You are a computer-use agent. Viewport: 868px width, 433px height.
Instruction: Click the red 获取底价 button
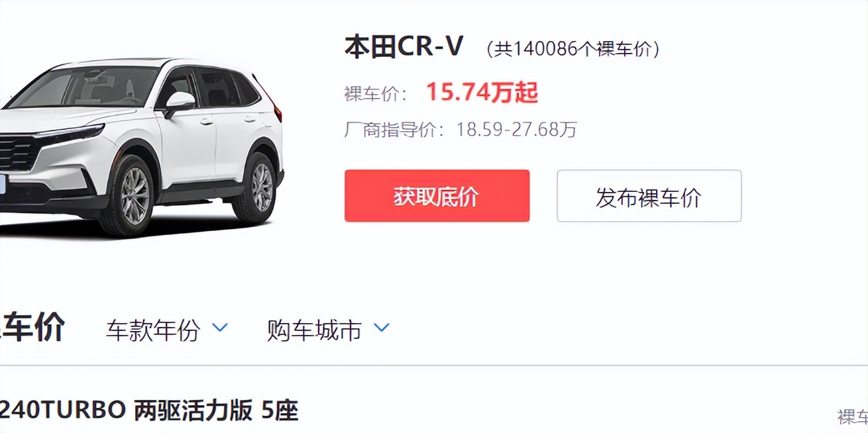tap(437, 196)
